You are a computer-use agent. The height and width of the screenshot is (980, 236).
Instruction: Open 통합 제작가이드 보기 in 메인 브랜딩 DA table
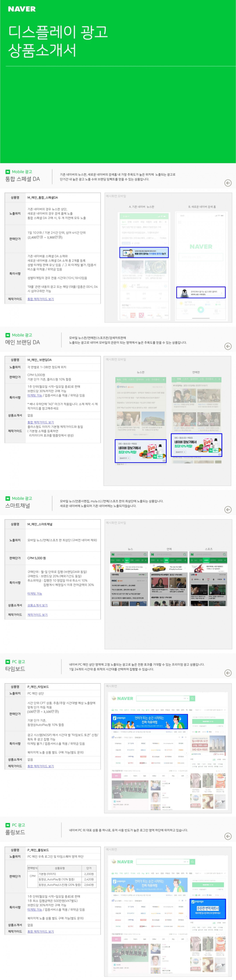click(x=40, y=422)
